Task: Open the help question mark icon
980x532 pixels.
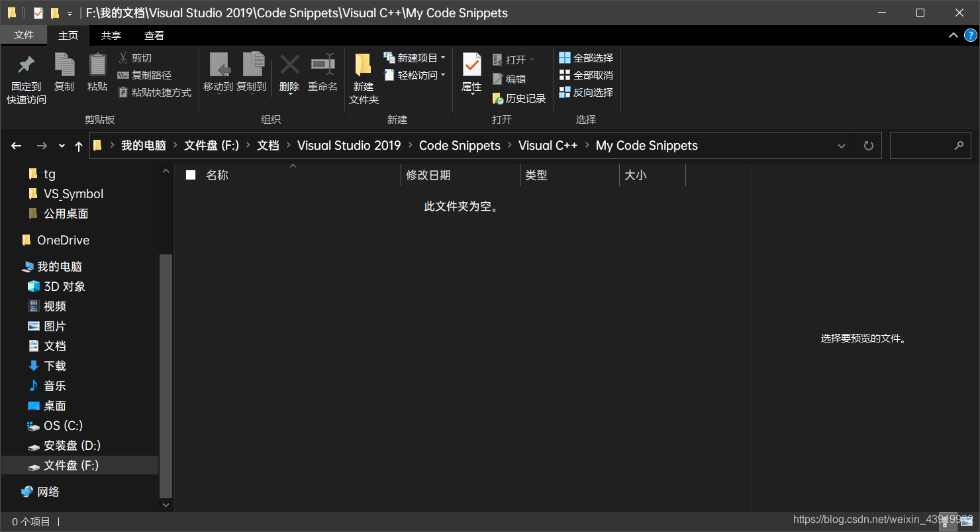Action: tap(971, 35)
